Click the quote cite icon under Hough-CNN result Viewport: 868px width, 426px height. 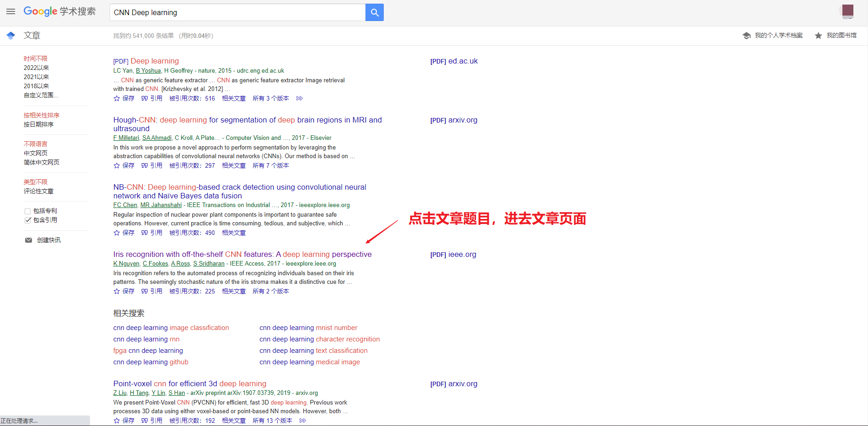pos(144,165)
